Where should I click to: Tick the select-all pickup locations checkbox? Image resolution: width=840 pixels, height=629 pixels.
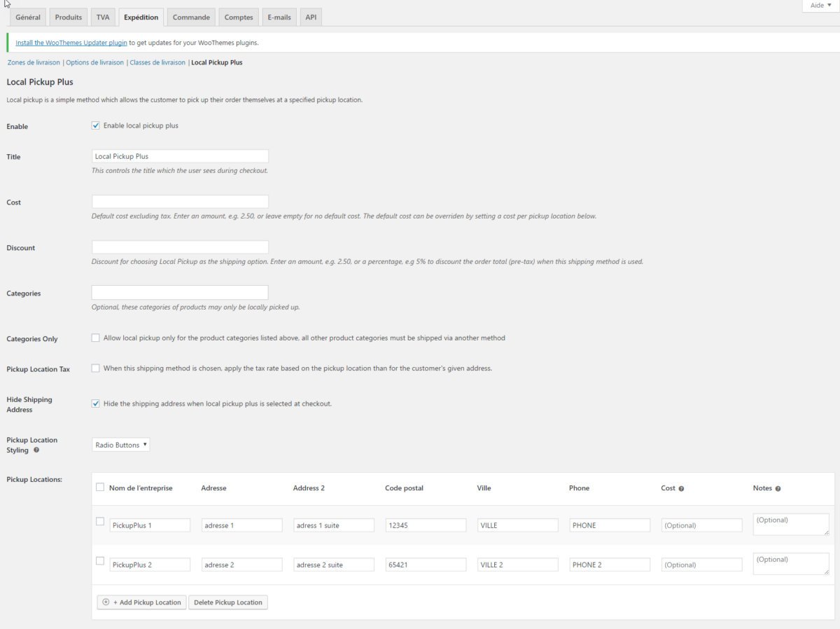click(x=100, y=488)
